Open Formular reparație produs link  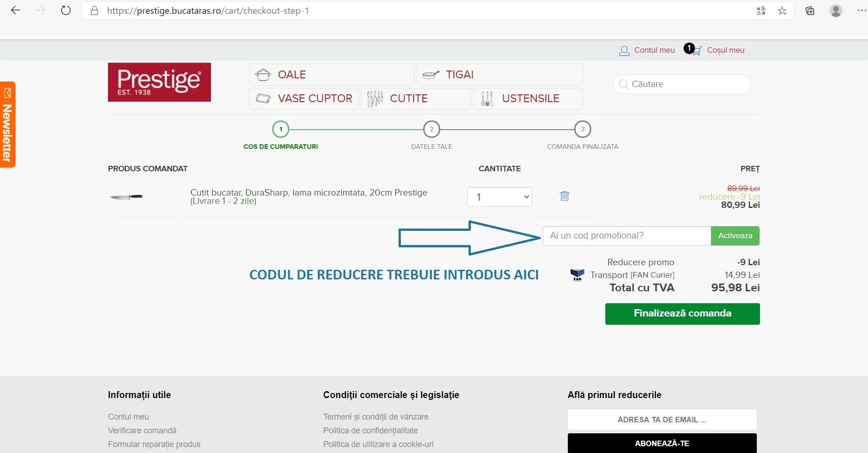click(x=154, y=444)
